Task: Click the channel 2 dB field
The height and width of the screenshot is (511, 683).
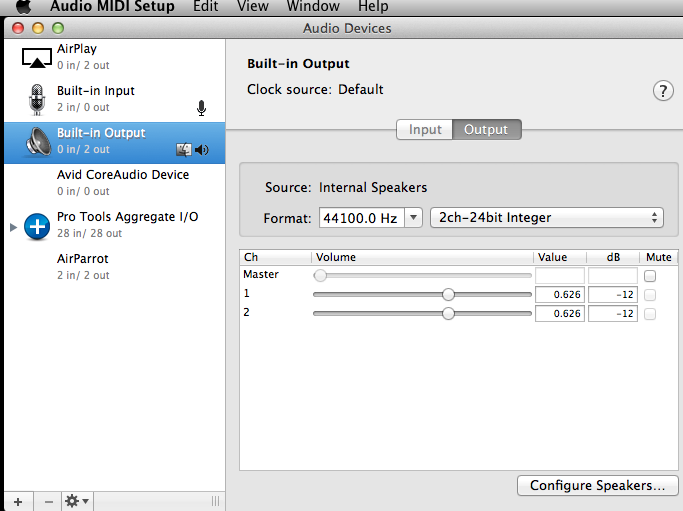Action: [613, 313]
